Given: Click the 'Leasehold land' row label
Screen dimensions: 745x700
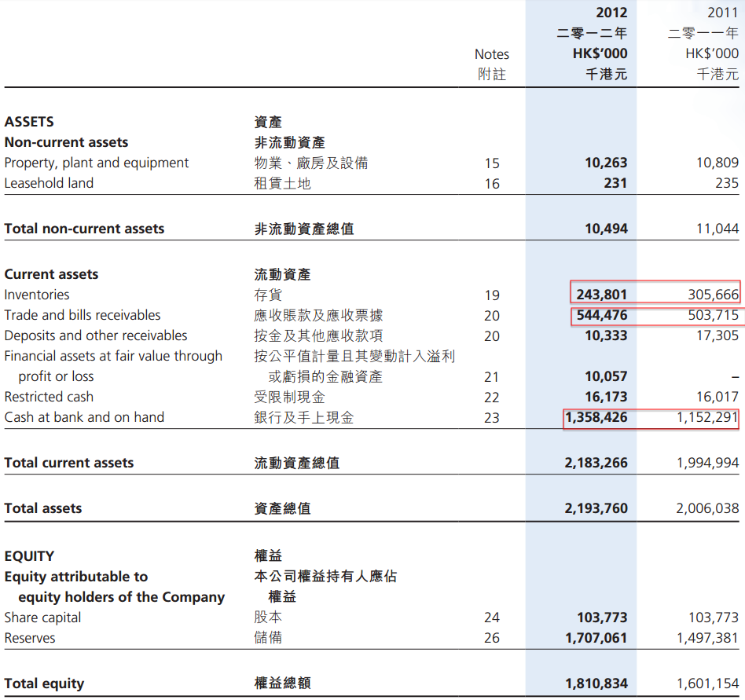Looking at the screenshot, I should pyautogui.click(x=49, y=183).
